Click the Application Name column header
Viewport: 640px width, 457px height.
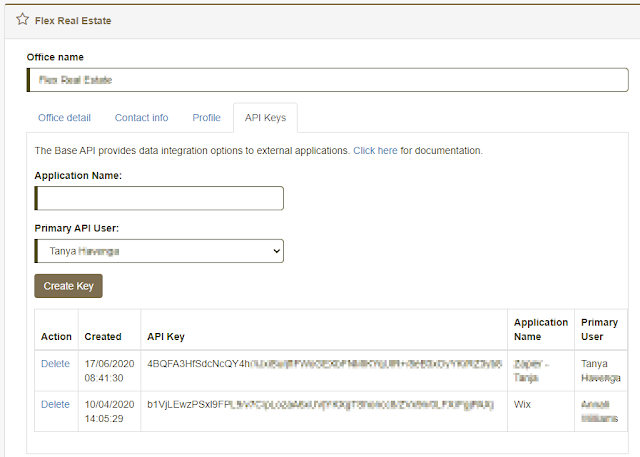tap(540, 330)
